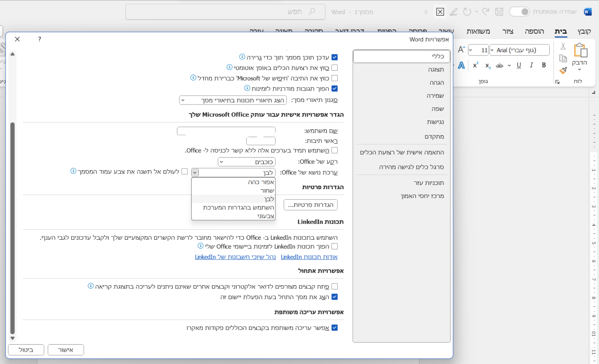Toggle the שמירה אוטומטית AutoSave switch

click(519, 12)
